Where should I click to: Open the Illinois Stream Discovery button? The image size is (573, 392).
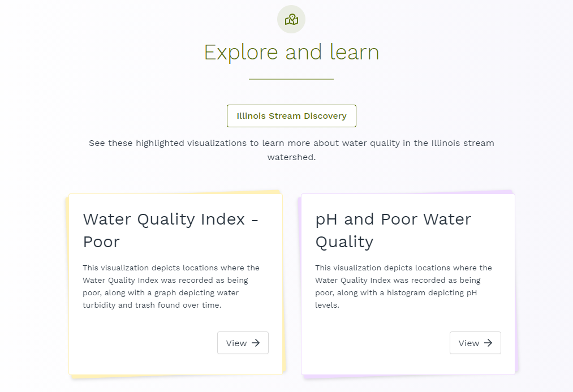291,116
